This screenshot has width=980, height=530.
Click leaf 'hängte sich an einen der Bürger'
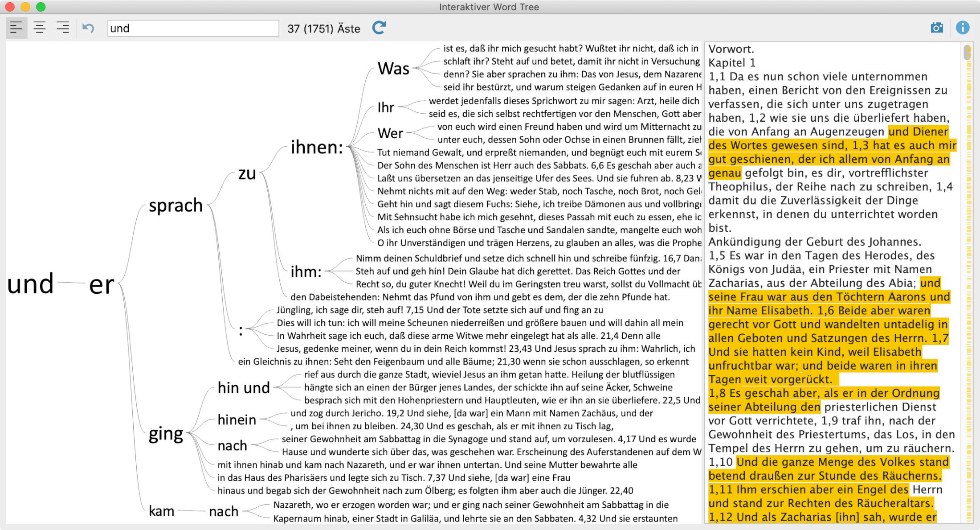pos(488,387)
